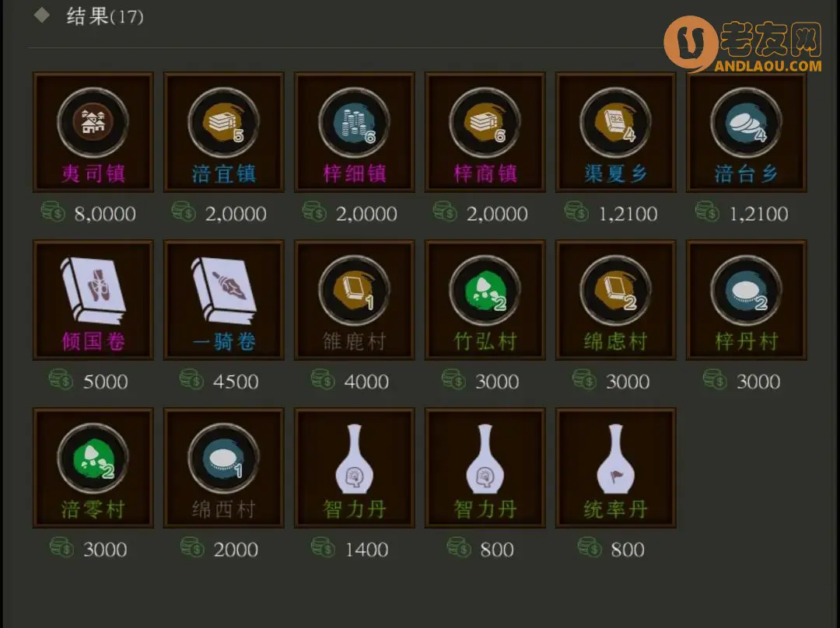Image resolution: width=840 pixels, height=628 pixels.
Task: Select the 绵虑村 item card
Action: (615, 300)
